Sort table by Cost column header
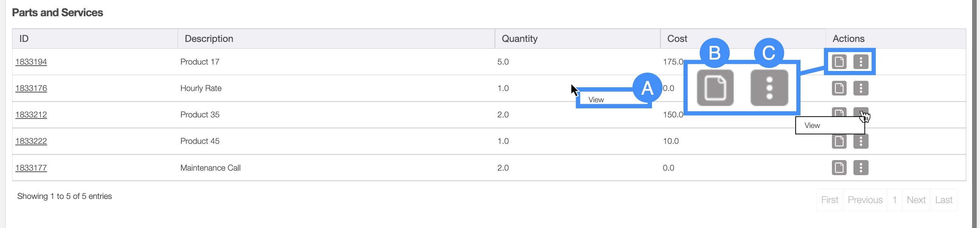Screen dimensions: 980x228 coord(677,39)
